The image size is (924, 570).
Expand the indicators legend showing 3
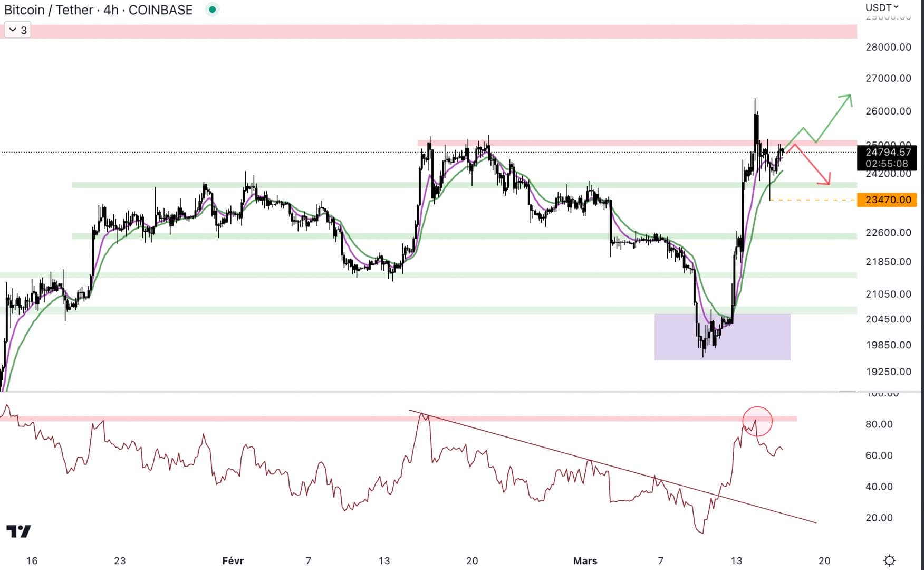point(17,30)
